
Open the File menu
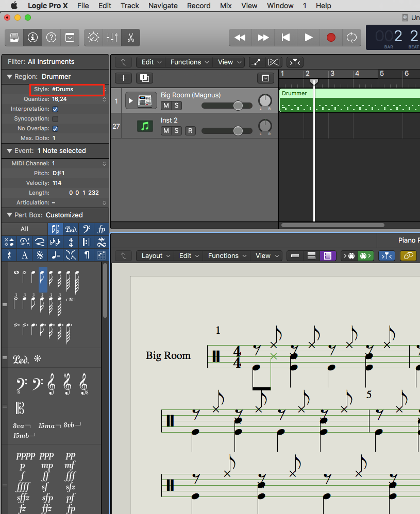pyautogui.click(x=83, y=6)
